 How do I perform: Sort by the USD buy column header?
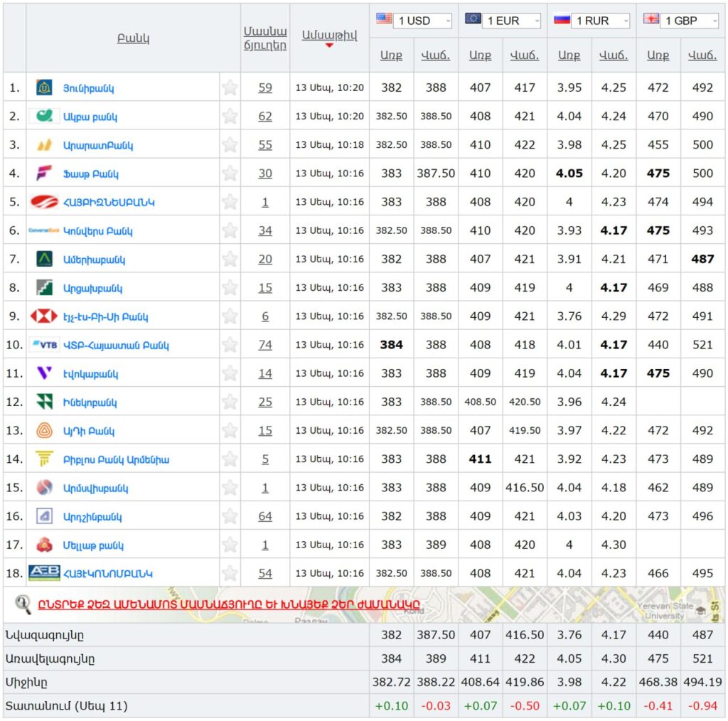(x=391, y=56)
